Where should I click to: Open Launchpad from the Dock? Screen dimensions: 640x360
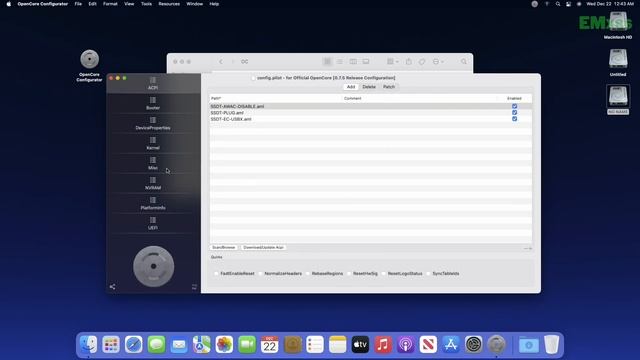pos(111,344)
